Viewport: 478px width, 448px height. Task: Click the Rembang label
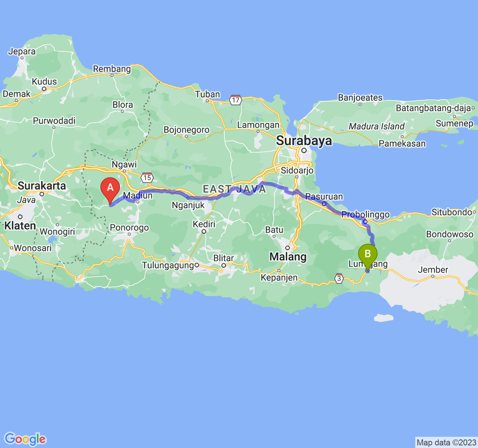coord(112,69)
